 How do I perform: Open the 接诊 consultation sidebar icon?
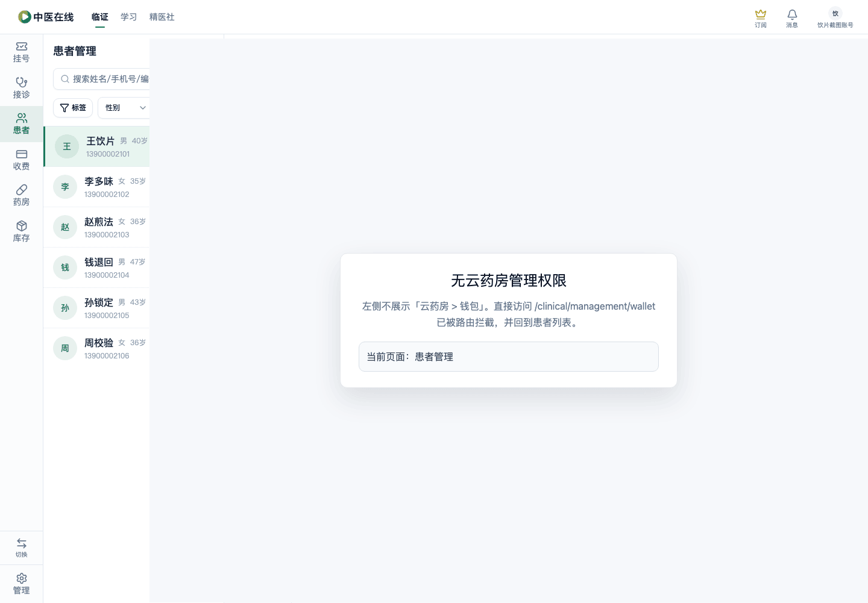click(21, 88)
